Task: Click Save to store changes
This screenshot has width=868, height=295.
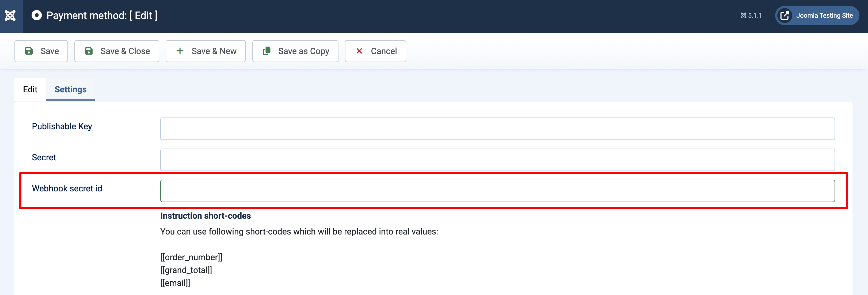Action: pos(42,51)
